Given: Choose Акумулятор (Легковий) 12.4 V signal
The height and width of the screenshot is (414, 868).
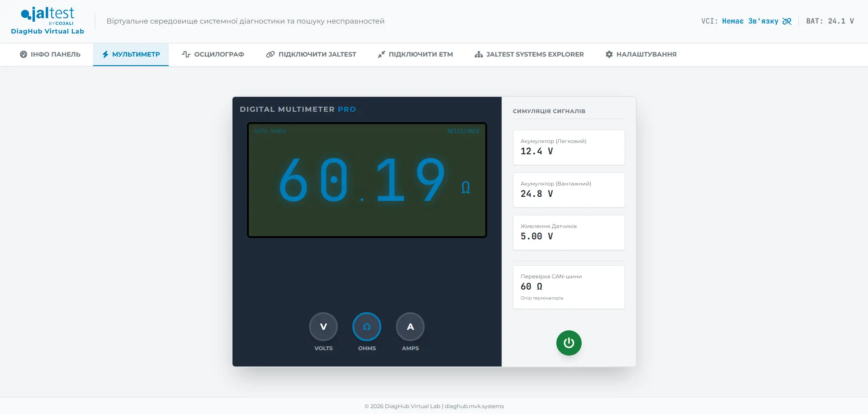Looking at the screenshot, I should [x=569, y=148].
